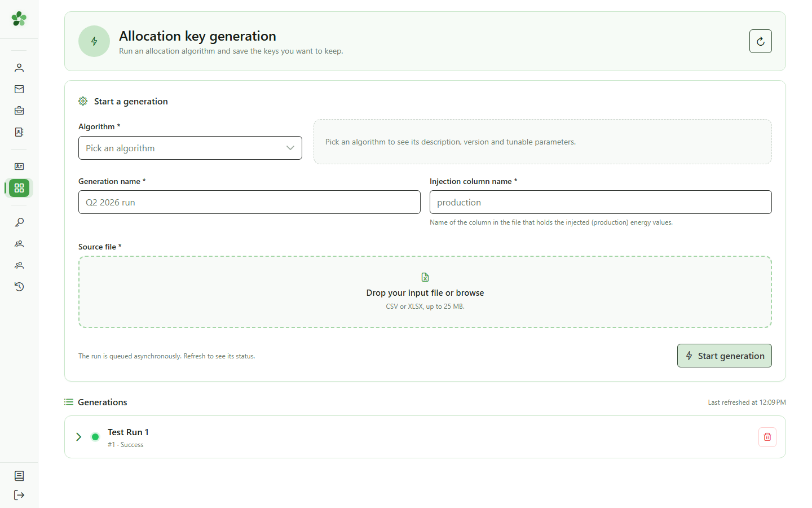The image size is (812, 508).
Task: Open the ID card sidebar icon
Action: [x=19, y=167]
